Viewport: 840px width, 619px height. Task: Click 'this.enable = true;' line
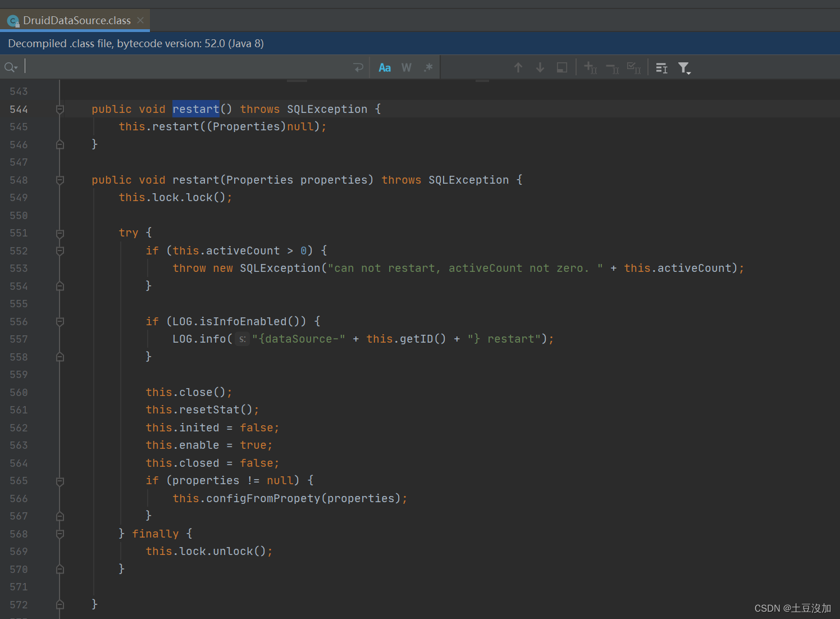click(209, 445)
